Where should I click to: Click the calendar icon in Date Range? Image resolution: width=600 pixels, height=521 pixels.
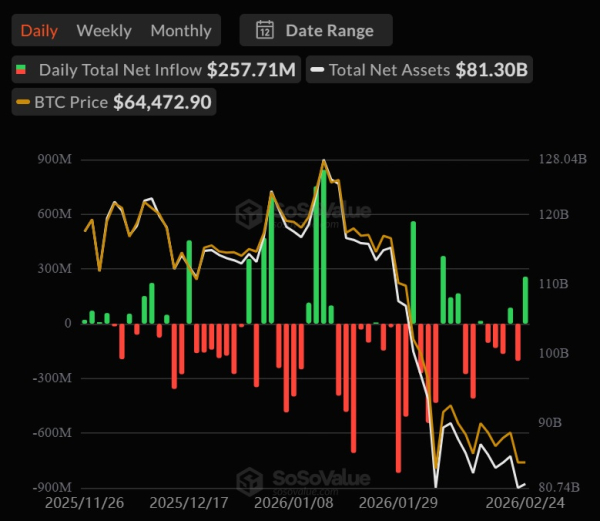coord(265,30)
